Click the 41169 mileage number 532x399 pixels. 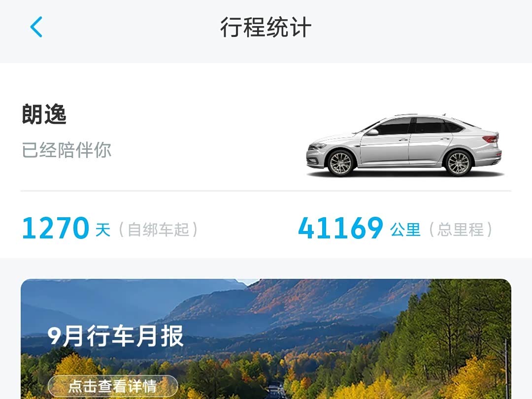341,228
